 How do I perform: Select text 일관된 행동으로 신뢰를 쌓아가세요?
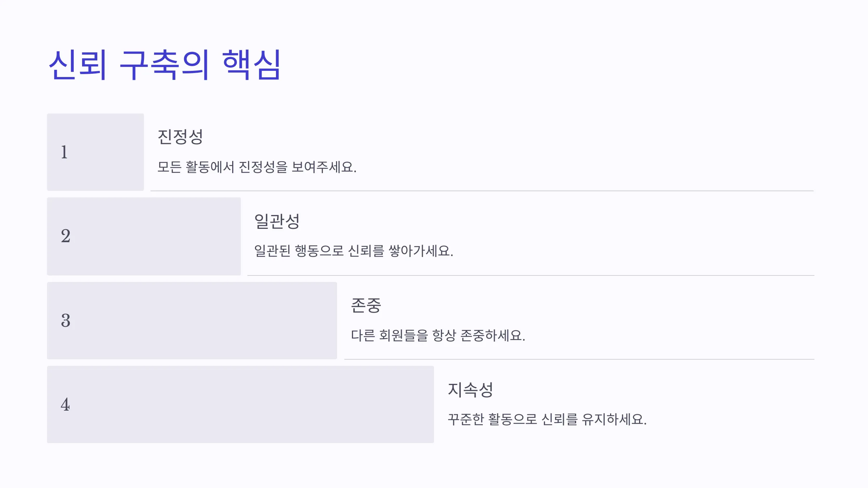pos(354,251)
